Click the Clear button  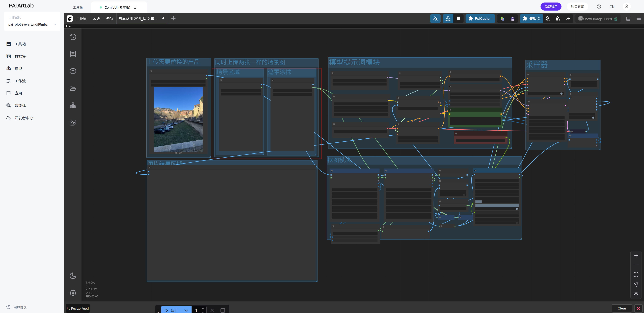(622, 308)
